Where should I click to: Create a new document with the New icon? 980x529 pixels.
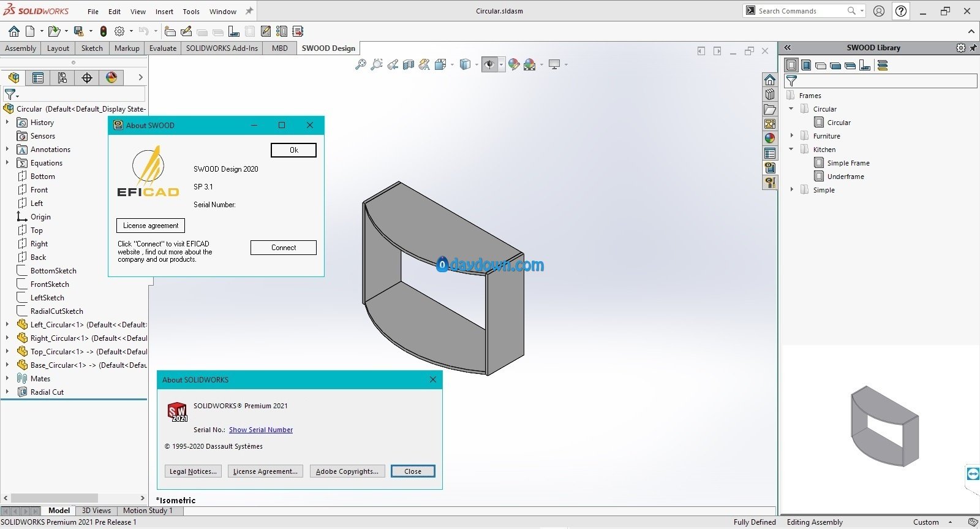click(30, 31)
